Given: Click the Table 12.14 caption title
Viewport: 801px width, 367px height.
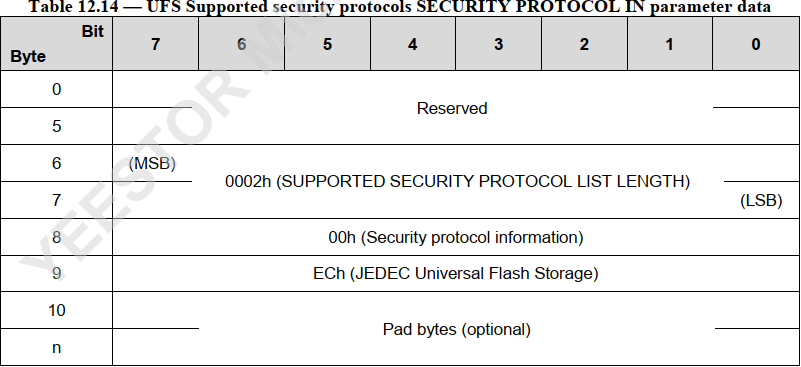Looking at the screenshot, I should (x=399, y=7).
